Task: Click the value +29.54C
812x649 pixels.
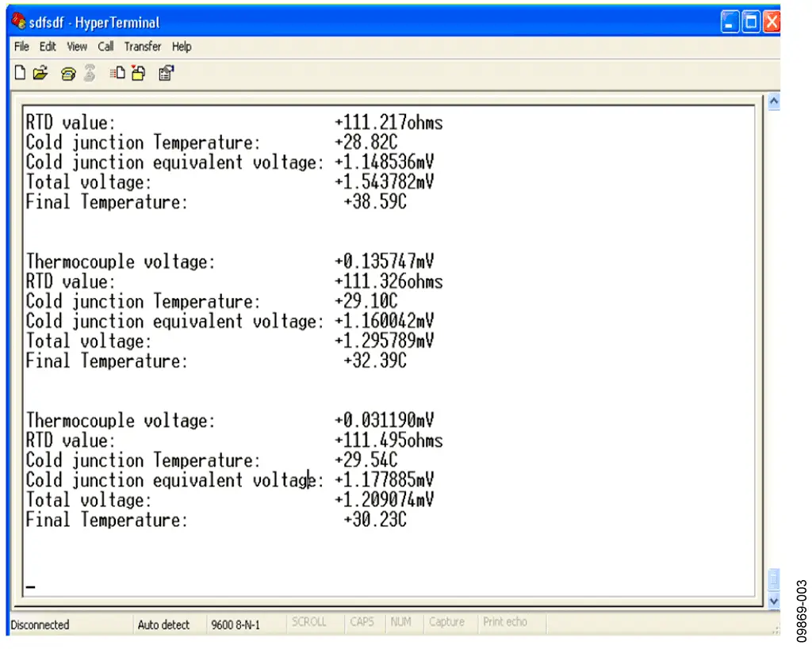Action: click(x=366, y=460)
